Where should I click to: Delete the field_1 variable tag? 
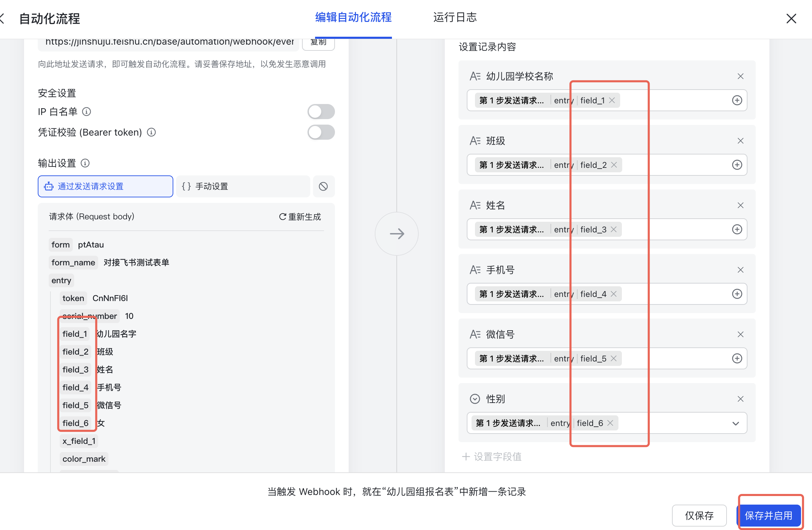(x=612, y=100)
